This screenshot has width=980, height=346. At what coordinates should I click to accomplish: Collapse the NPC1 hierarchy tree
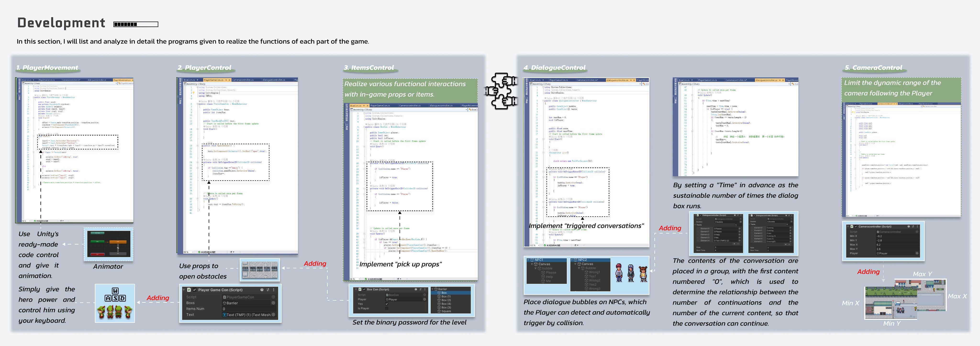point(529,260)
